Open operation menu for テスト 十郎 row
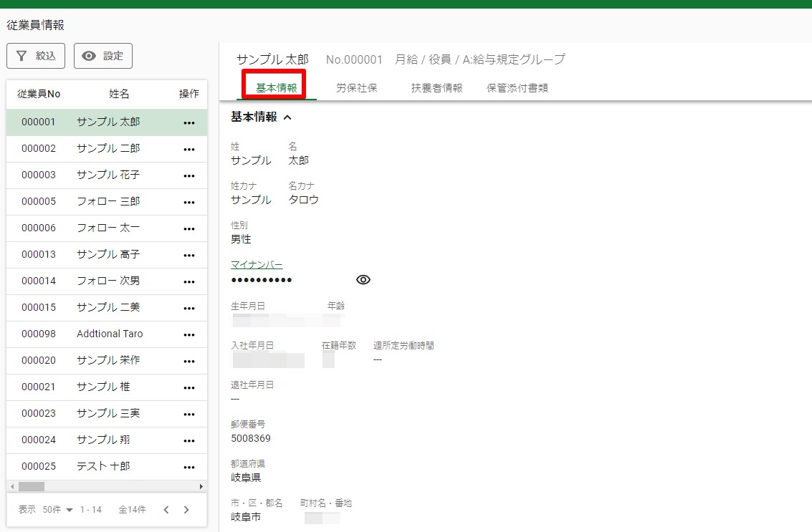Screen dimensions: 812x532 click(189, 467)
